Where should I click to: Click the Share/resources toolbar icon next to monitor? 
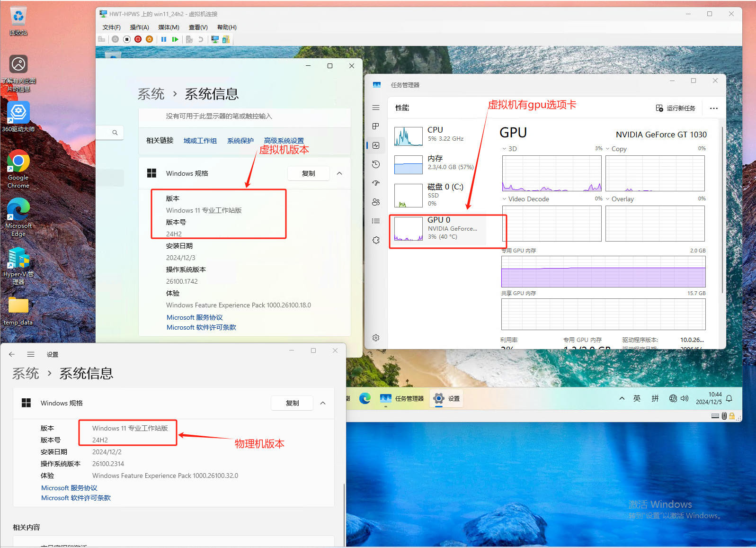[226, 39]
